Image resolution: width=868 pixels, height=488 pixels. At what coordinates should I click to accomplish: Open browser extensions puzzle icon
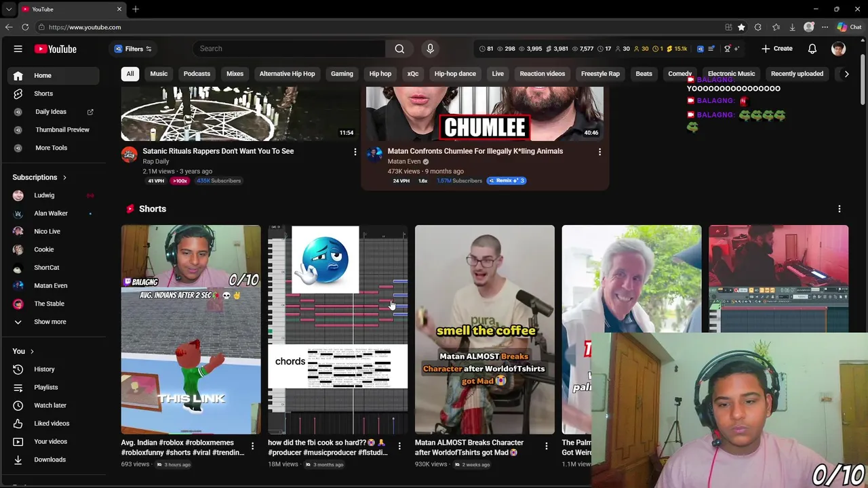coord(758,27)
